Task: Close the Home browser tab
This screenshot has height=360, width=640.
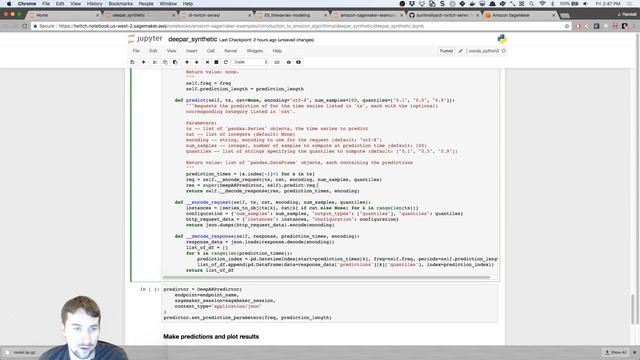Action: tap(98, 15)
